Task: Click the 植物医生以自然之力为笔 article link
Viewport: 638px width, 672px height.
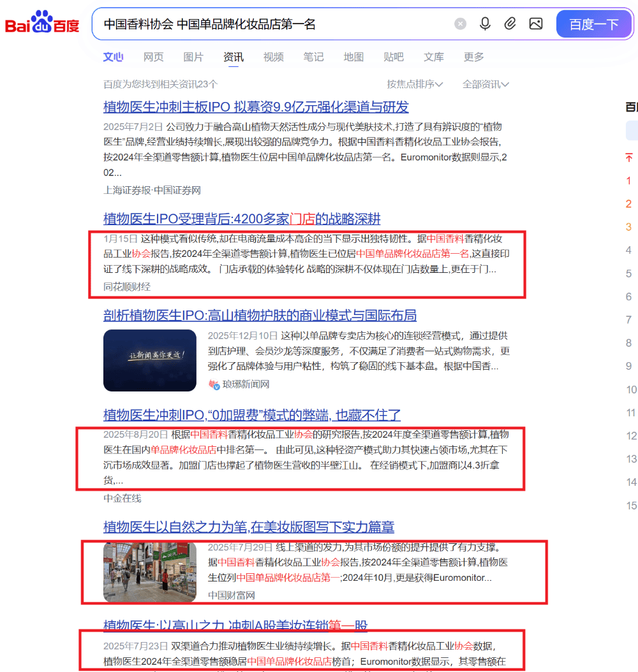Action: tap(249, 527)
